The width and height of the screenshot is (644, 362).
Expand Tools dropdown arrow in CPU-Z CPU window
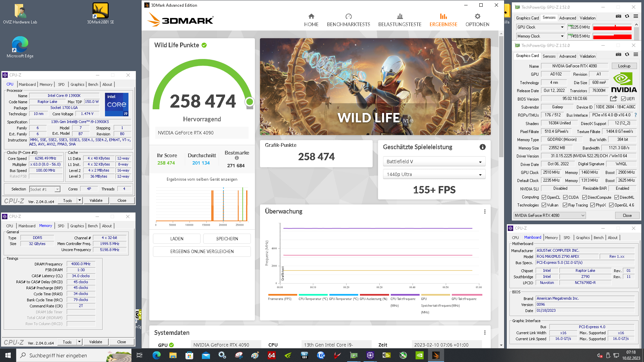pos(79,200)
